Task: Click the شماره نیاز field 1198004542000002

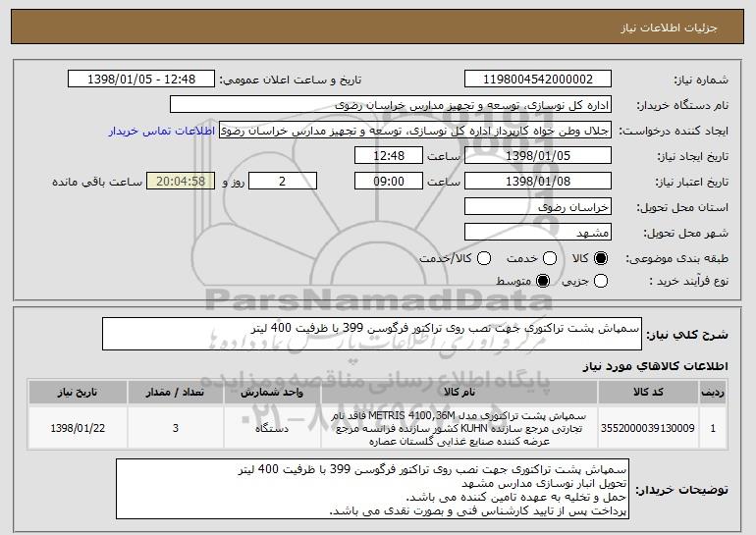Action: pyautogui.click(x=538, y=80)
